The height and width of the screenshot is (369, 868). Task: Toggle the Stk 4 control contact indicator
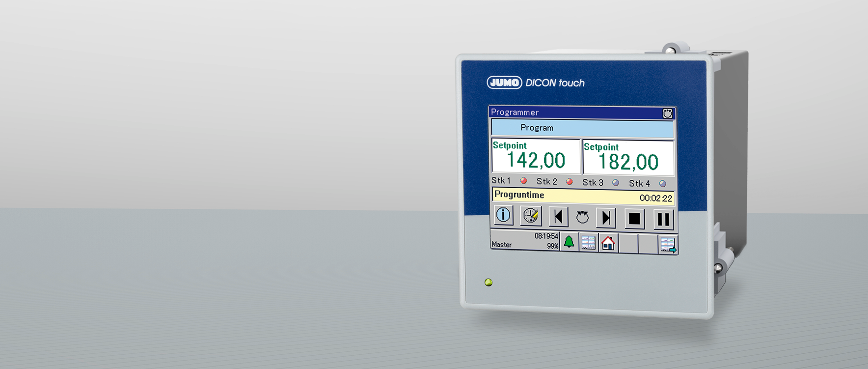point(662,184)
